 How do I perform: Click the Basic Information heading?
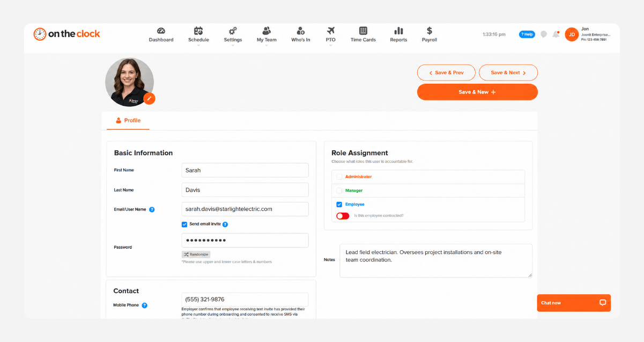click(143, 153)
